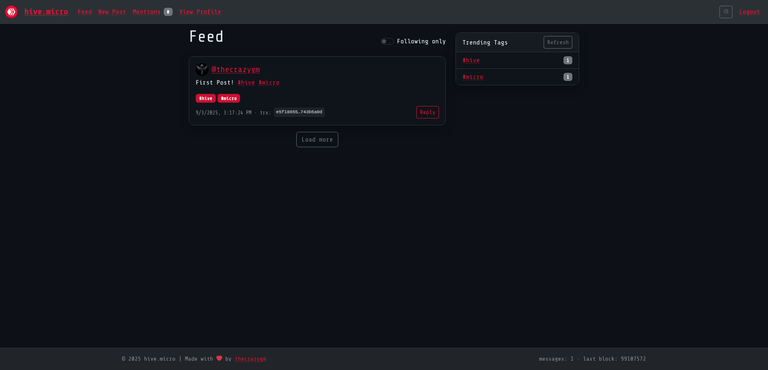Viewport: 768px width, 370px height.
Task: Open thecrazygm's avatar picture
Action: pyautogui.click(x=202, y=70)
